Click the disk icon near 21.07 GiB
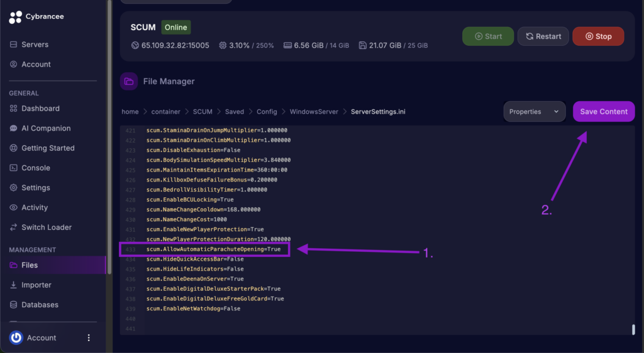This screenshot has height=353, width=644. point(362,45)
